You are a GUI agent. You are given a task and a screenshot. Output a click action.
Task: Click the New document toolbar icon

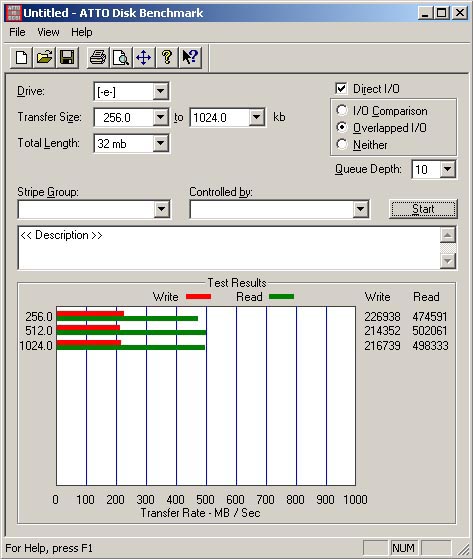coord(21,57)
